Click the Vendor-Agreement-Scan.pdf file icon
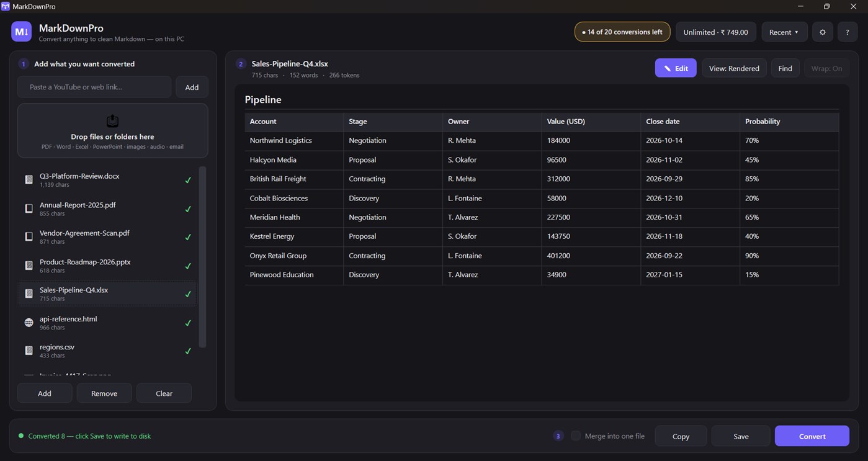Image resolution: width=868 pixels, height=461 pixels. click(29, 237)
